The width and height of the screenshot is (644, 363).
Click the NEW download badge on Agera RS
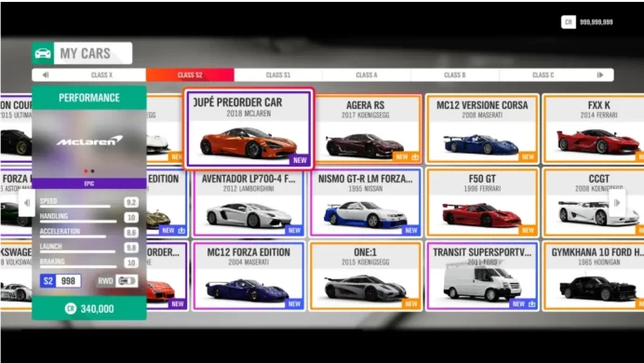tap(406, 157)
